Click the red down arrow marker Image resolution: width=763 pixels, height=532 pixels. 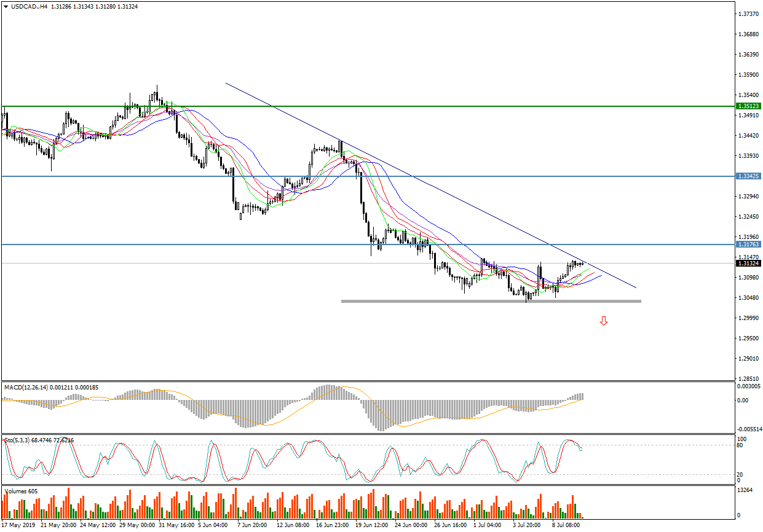[x=604, y=321]
